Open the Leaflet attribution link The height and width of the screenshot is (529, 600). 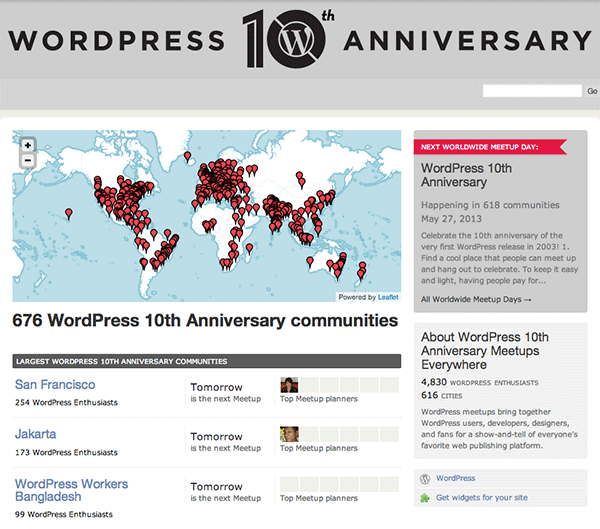coord(388,297)
